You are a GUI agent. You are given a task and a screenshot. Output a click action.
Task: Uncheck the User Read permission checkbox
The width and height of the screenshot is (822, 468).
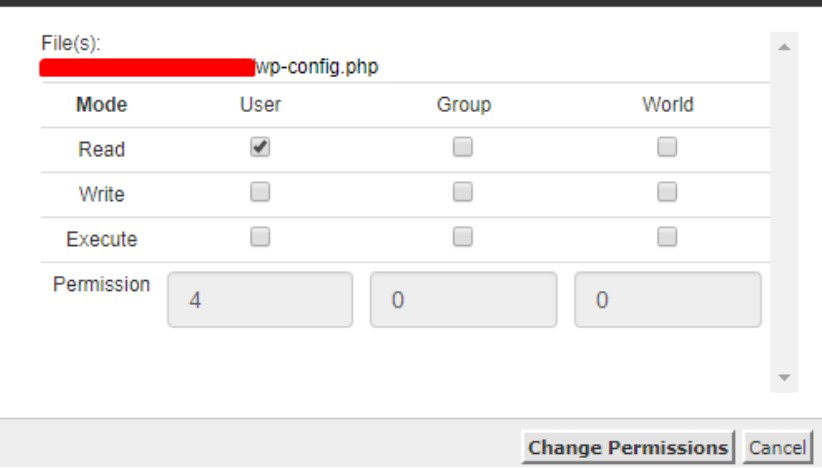(260, 147)
